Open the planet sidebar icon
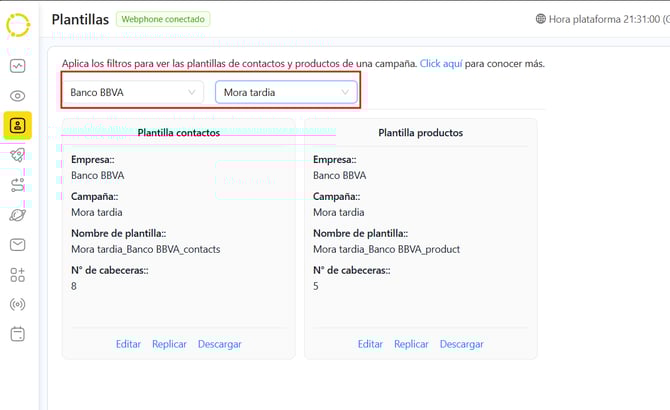 [18, 215]
